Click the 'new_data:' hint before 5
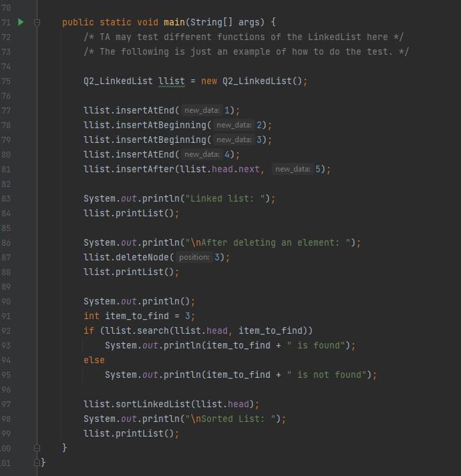This screenshot has width=461, height=476. pyautogui.click(x=293, y=169)
